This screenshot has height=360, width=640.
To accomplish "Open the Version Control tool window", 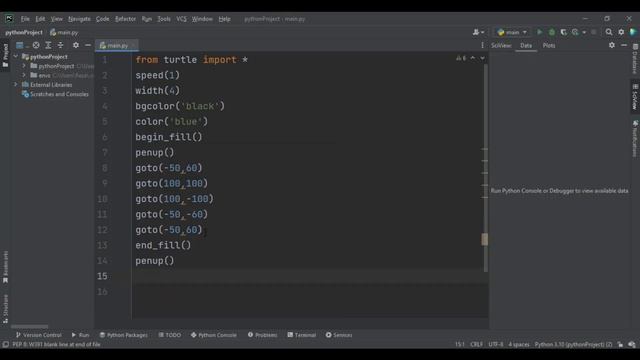I will (x=39, y=335).
